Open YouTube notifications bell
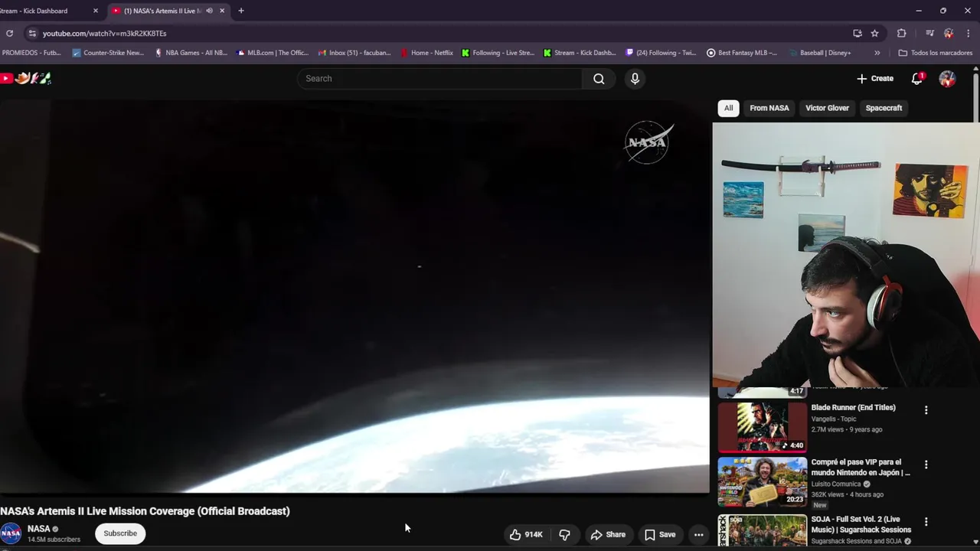 click(x=917, y=78)
